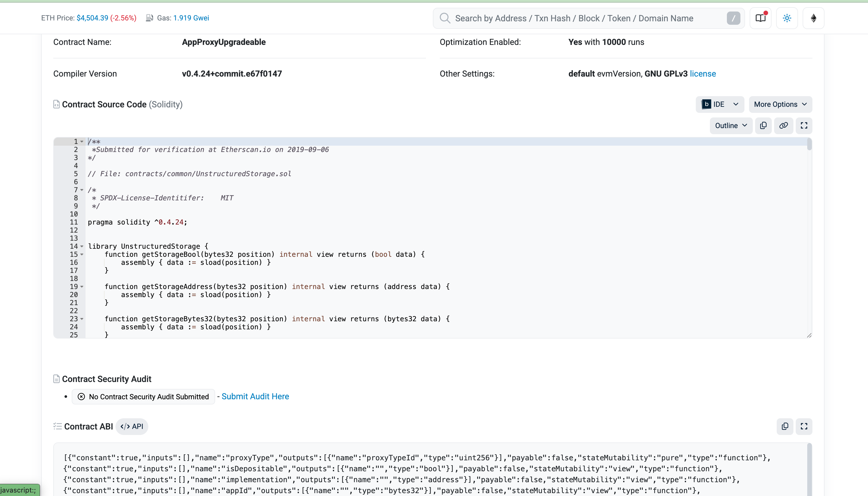This screenshot has width=868, height=496.
Task: Copy Contract ABI to clipboard
Action: tap(784, 426)
